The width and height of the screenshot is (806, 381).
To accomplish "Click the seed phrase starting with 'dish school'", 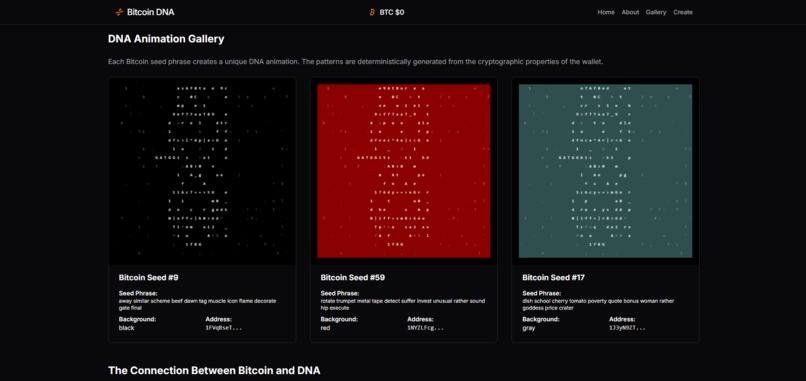I will (598, 304).
